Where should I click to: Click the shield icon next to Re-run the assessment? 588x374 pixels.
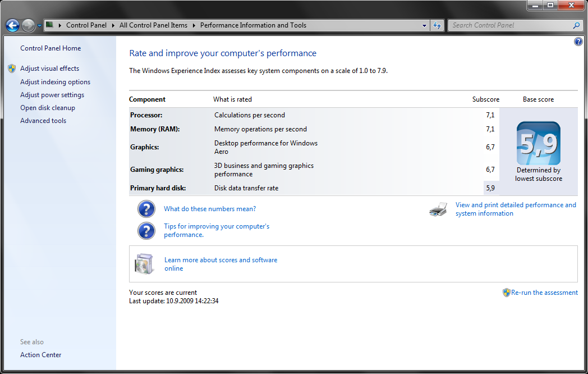click(506, 292)
